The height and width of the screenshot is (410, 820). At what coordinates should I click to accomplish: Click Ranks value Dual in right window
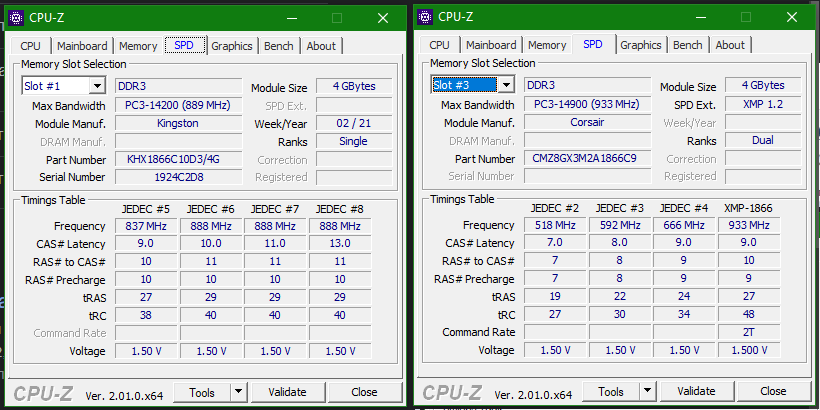click(x=763, y=140)
